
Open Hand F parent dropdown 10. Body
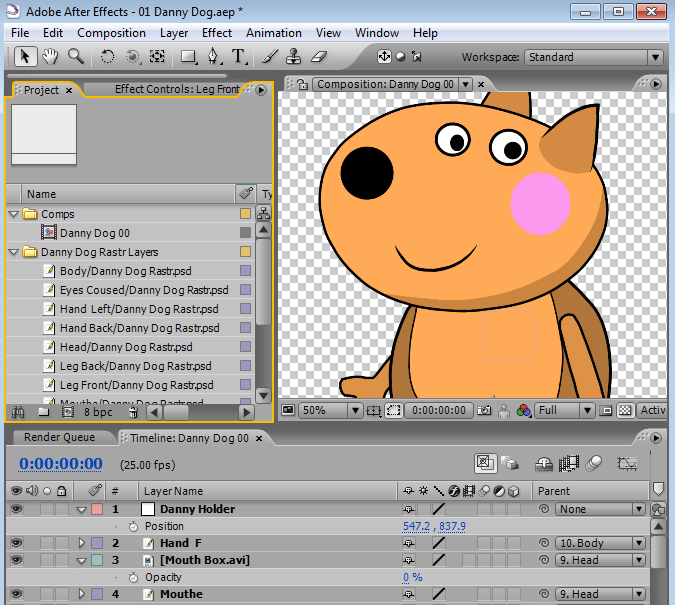[x=601, y=543]
